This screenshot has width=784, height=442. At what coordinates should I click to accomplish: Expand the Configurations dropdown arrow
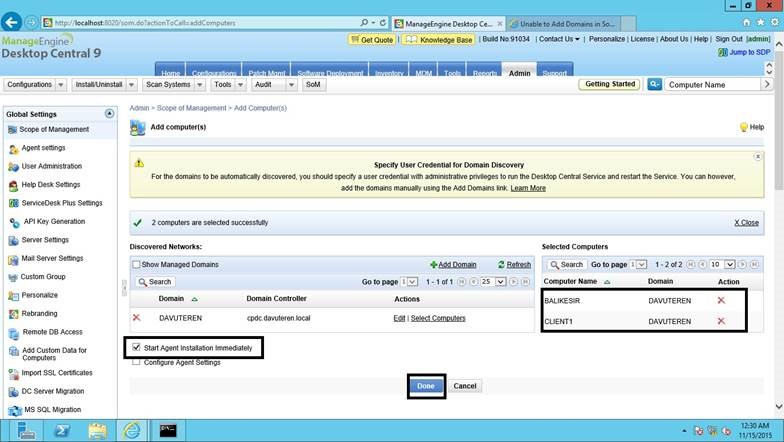click(60, 84)
